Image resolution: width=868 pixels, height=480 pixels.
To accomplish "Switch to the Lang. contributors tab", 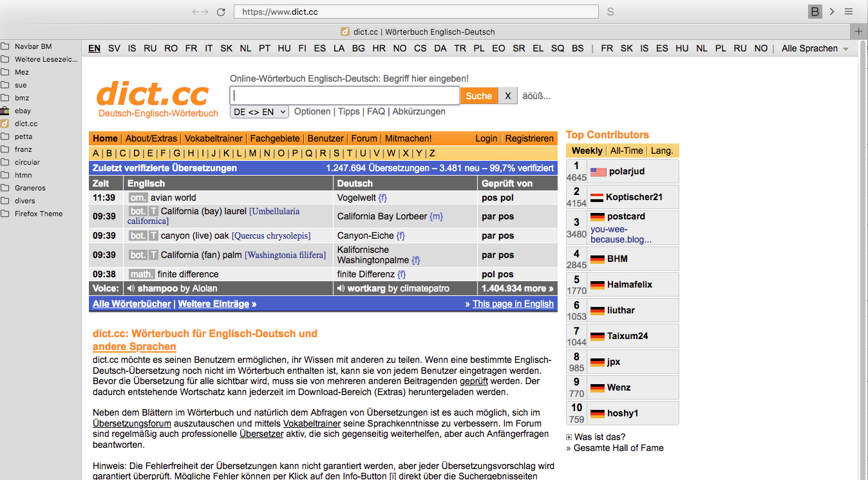I will click(x=662, y=151).
